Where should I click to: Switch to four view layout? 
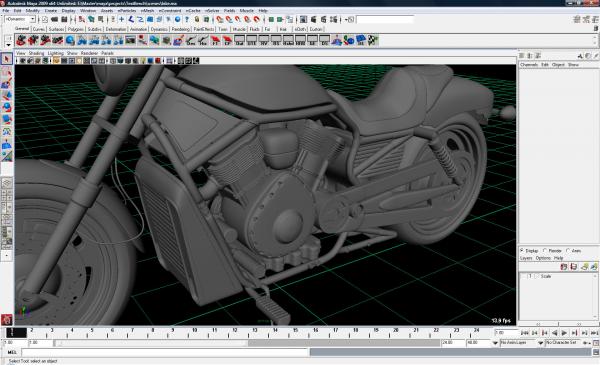[7, 195]
